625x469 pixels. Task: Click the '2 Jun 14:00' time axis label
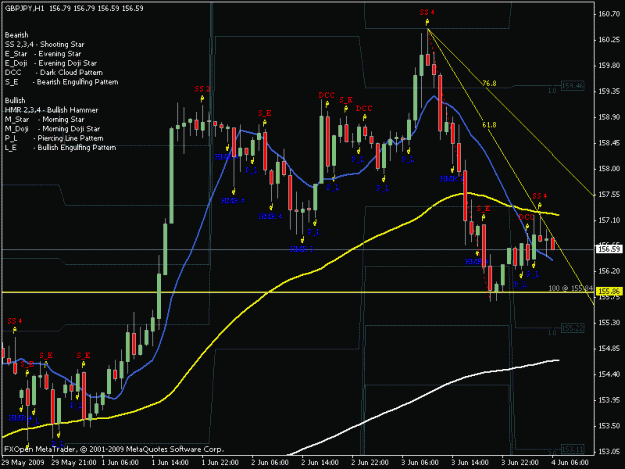point(320,463)
